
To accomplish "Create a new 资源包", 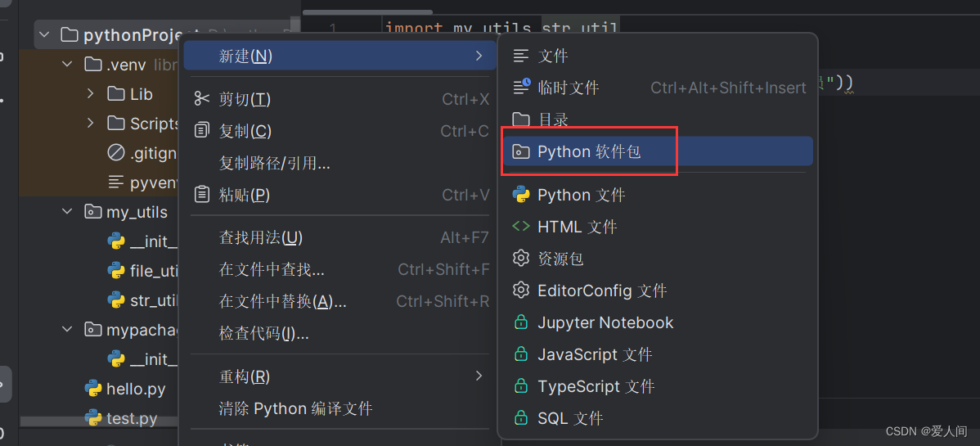I will click(x=658, y=259).
